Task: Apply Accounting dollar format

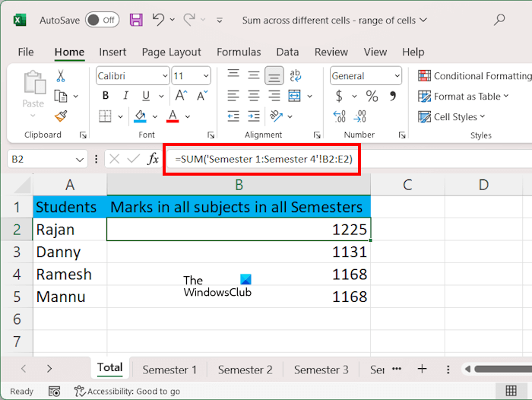Action: point(339,96)
